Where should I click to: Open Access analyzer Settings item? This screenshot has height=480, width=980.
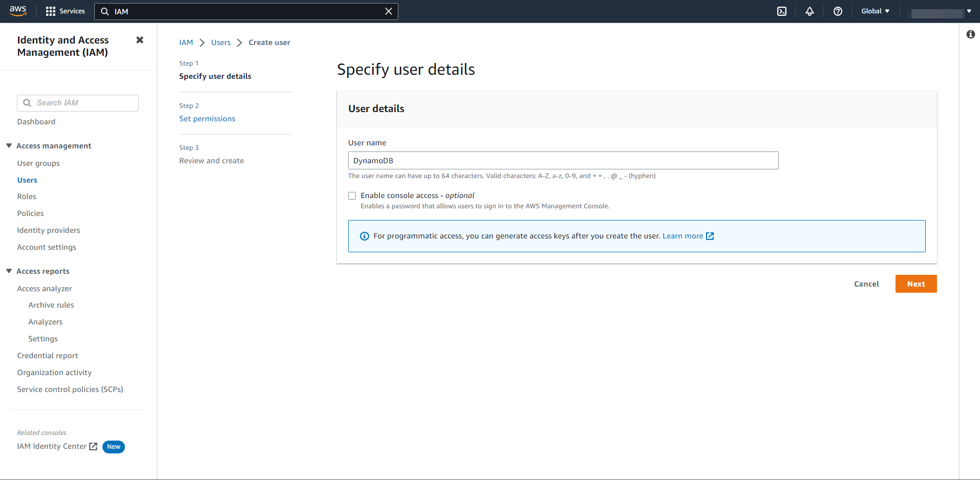[x=43, y=339]
